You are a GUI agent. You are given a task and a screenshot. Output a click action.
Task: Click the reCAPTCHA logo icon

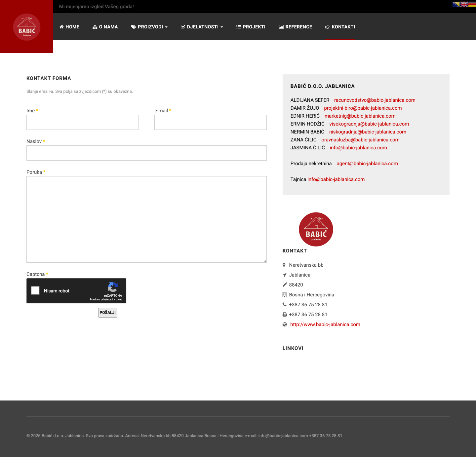tap(113, 287)
